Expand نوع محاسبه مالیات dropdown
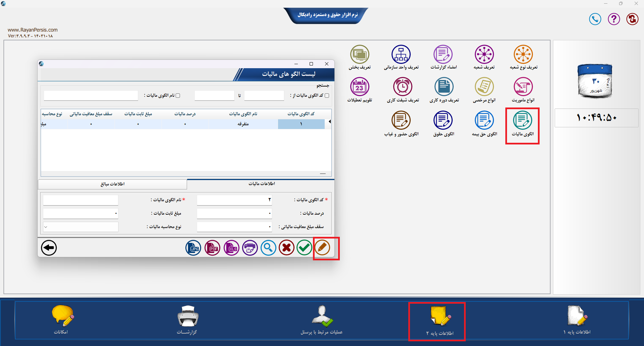644x346 pixels. pyautogui.click(x=46, y=227)
